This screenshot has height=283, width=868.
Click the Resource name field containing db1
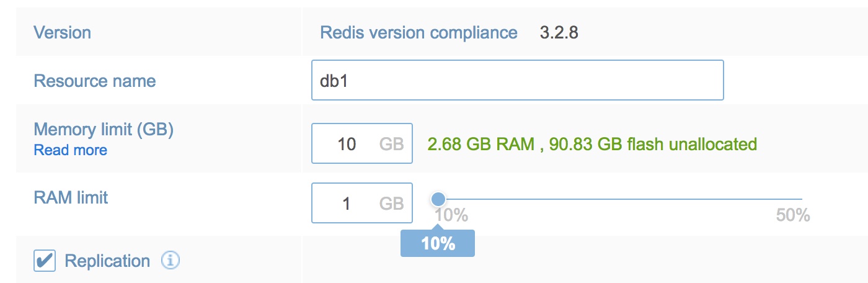click(517, 80)
